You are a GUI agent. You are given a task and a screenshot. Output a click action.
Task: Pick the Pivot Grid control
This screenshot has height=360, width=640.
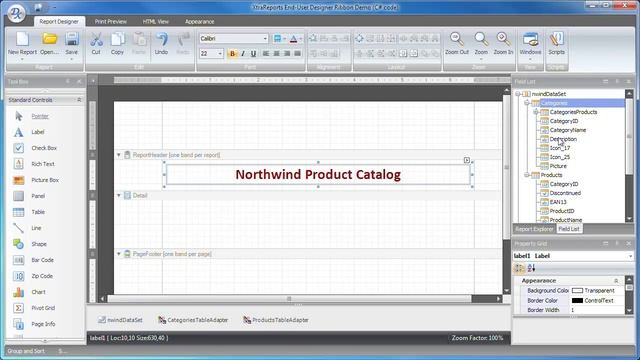tap(43, 308)
